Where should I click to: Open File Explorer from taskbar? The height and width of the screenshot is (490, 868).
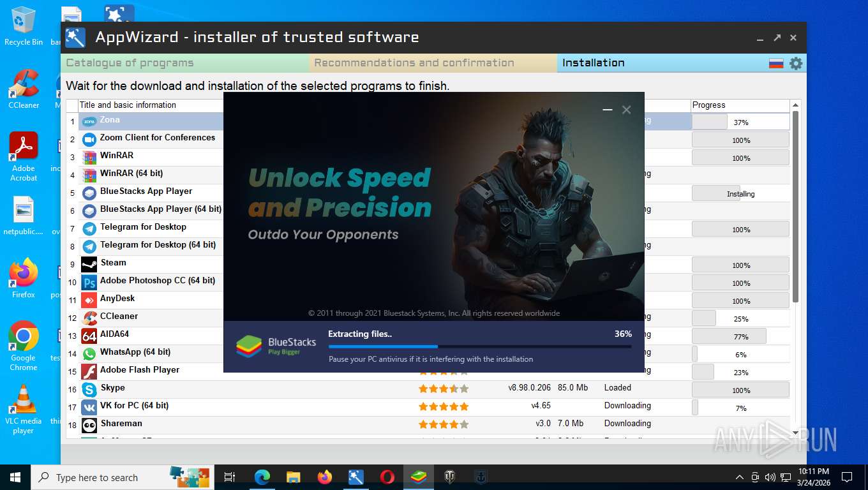point(293,477)
